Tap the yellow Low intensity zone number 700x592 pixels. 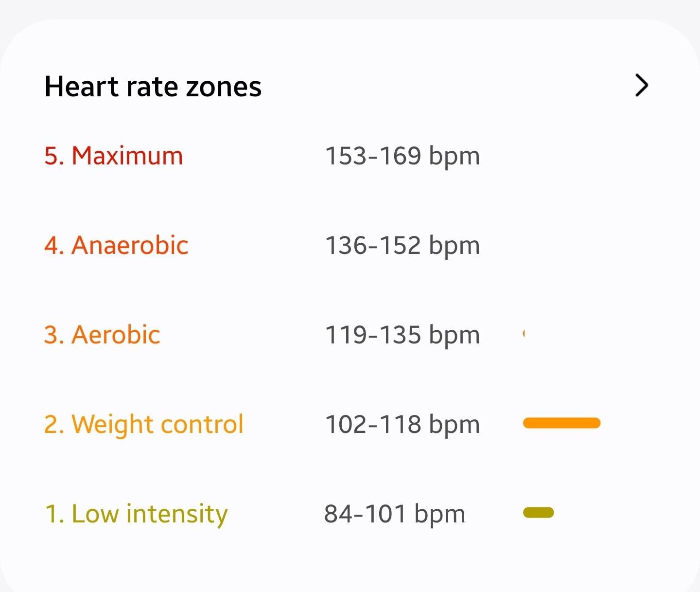[x=52, y=513]
